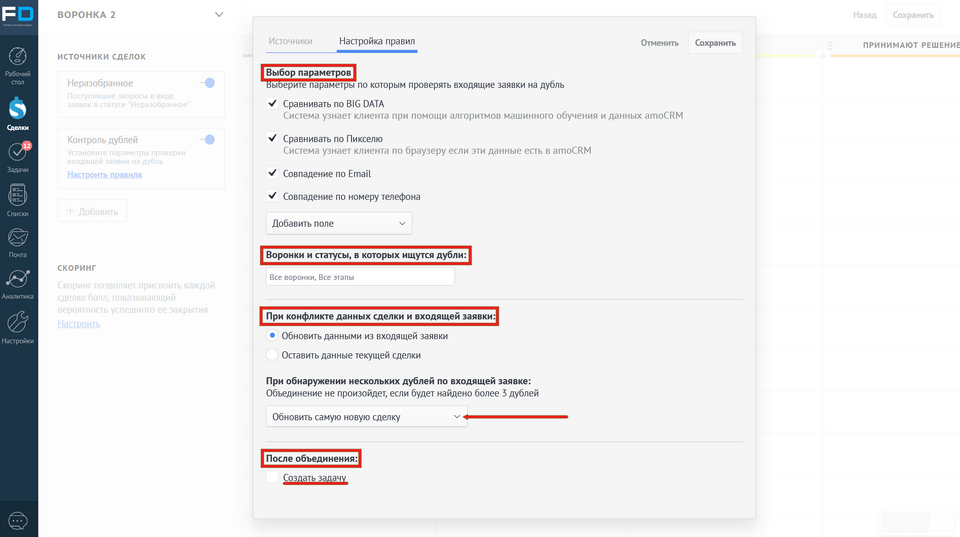960x537 pixels.
Task: Click the Все воронки, Все этапы field
Action: (360, 277)
